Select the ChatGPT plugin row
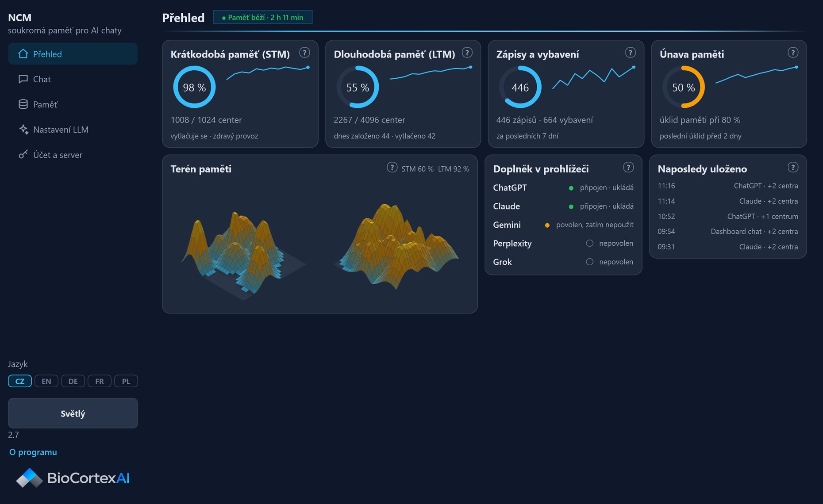 (563, 188)
